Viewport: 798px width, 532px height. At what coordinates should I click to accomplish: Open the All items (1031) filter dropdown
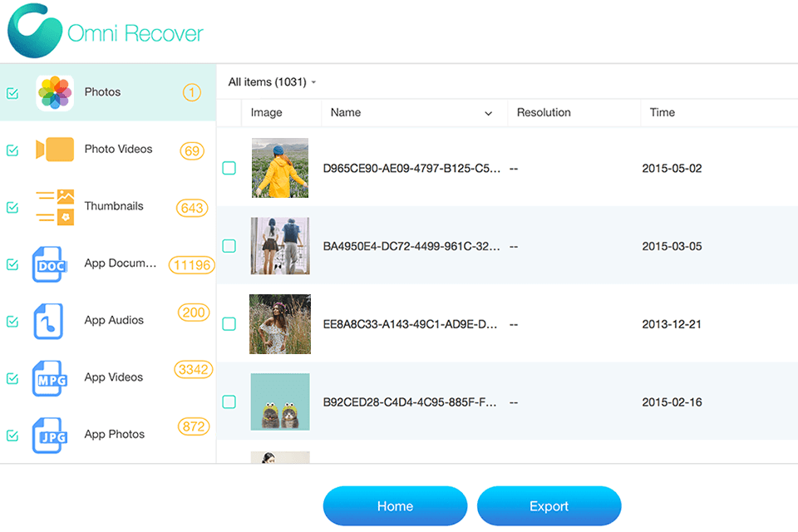click(x=273, y=82)
